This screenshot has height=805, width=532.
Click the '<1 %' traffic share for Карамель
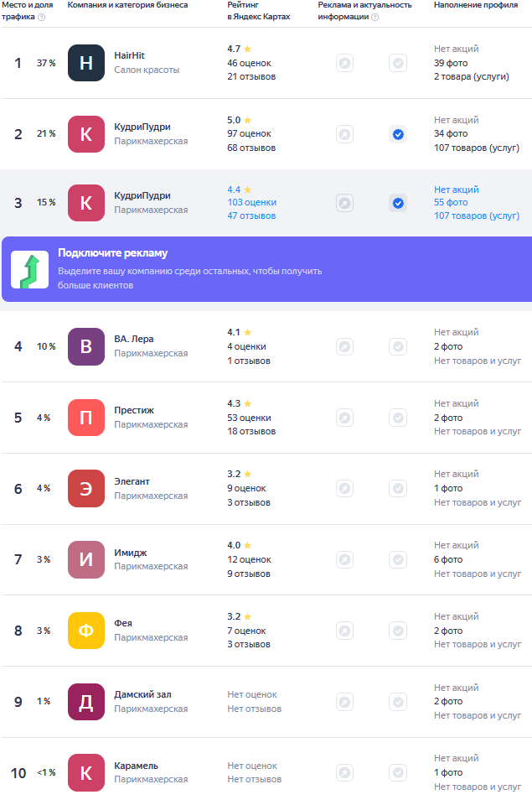[x=46, y=772]
